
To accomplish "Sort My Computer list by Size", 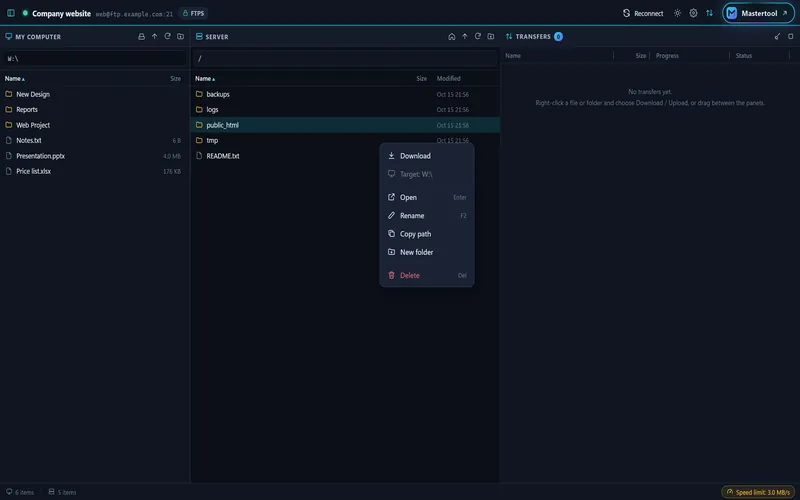I will click(176, 79).
